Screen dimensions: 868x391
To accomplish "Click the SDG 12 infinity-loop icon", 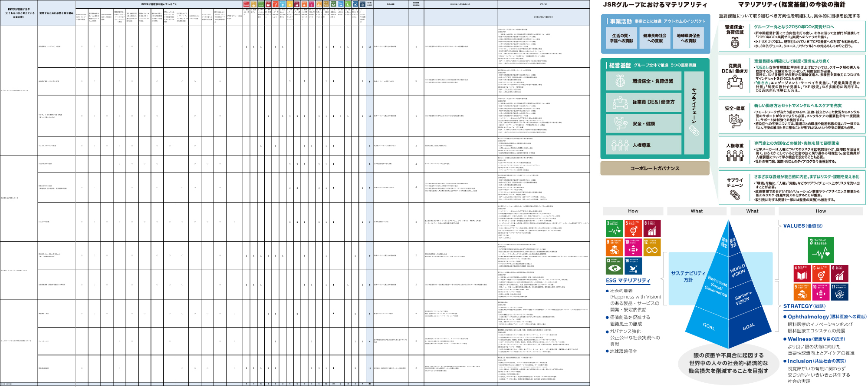I will pos(652,247).
